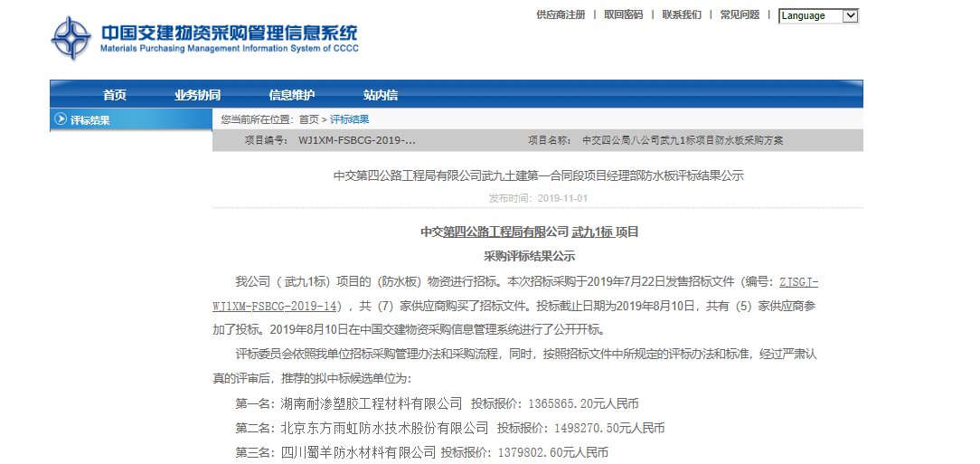Click first-place bidder 湖南耐渗塑胶工程材料有限公司

[372, 403]
